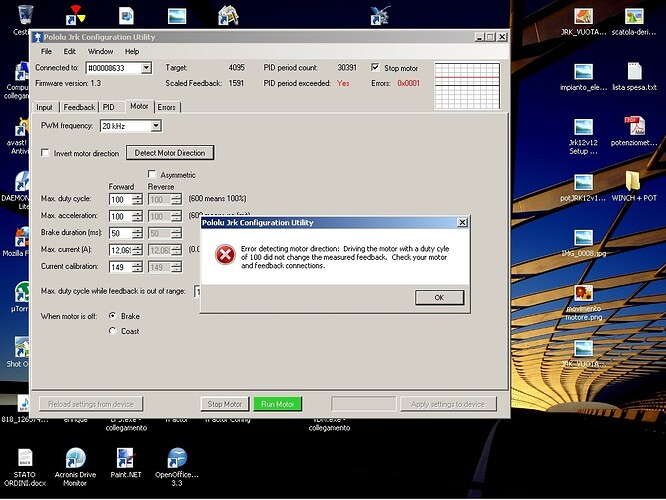The image size is (666, 500).
Task: Select the Coast radio button
Action: [x=112, y=331]
